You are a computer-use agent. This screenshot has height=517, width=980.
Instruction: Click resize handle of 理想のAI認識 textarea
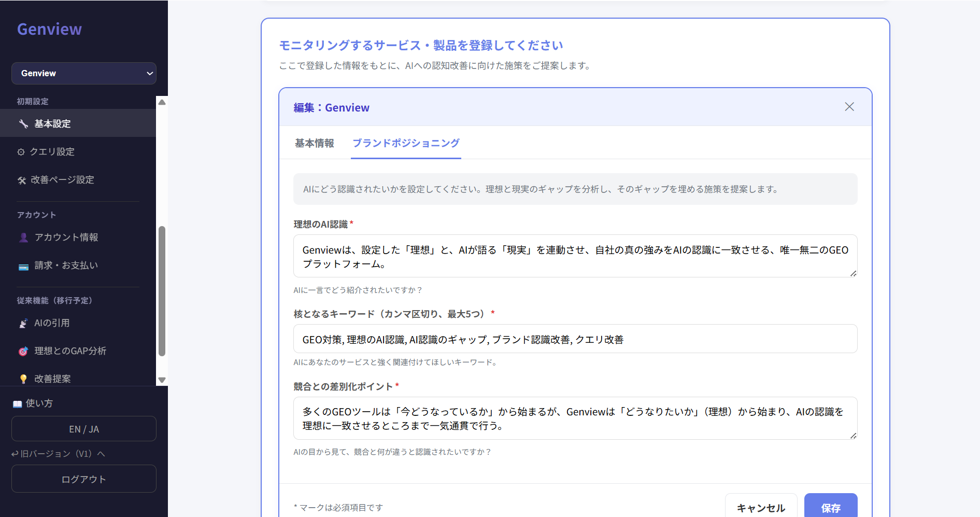coord(853,273)
